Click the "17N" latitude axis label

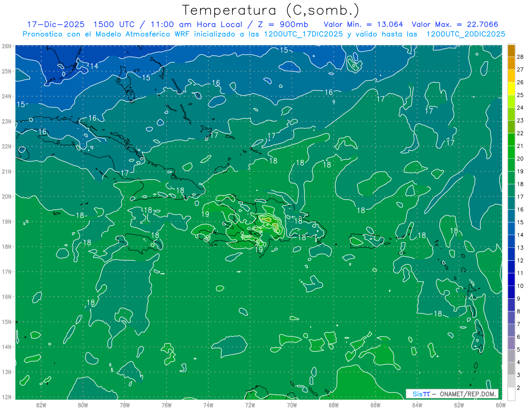coord(7,272)
